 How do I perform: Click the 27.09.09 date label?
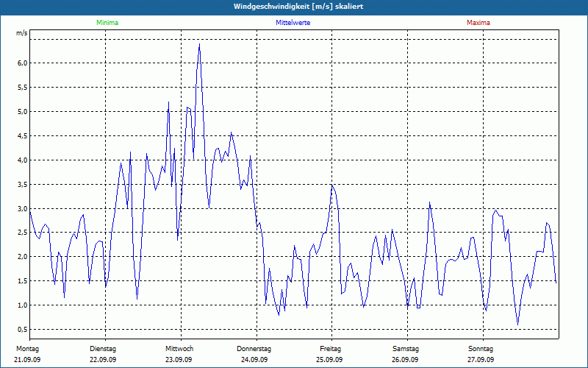coord(481,360)
